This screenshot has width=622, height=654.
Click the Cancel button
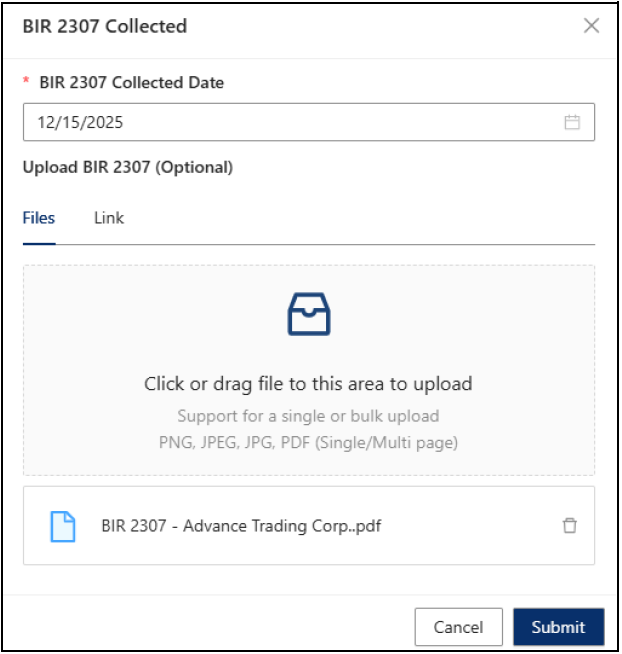(x=458, y=627)
